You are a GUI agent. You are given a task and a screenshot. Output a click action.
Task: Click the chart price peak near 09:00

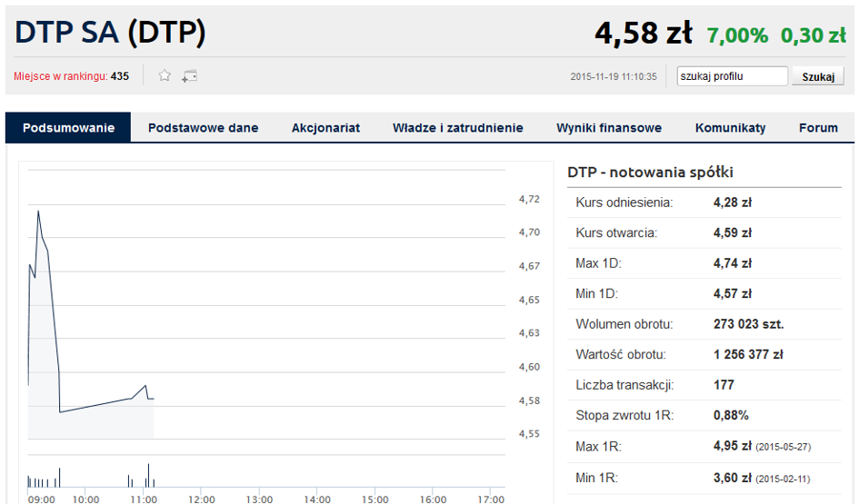click(38, 212)
